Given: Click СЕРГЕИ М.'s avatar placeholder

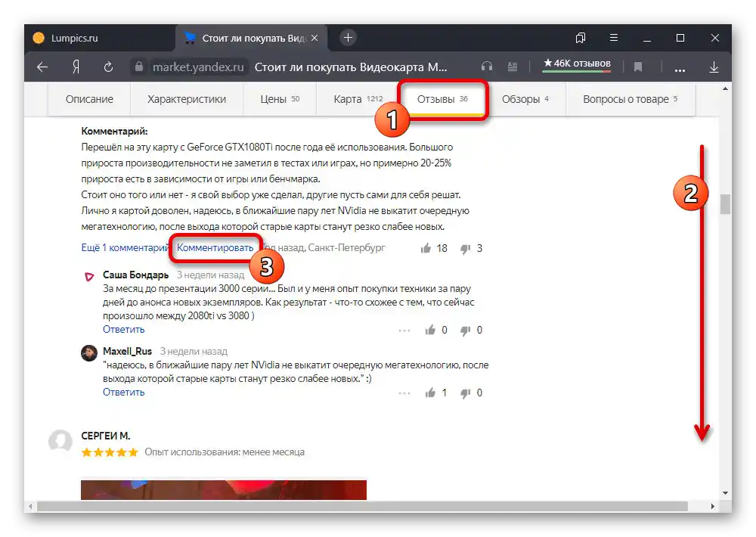Looking at the screenshot, I should point(60,440).
